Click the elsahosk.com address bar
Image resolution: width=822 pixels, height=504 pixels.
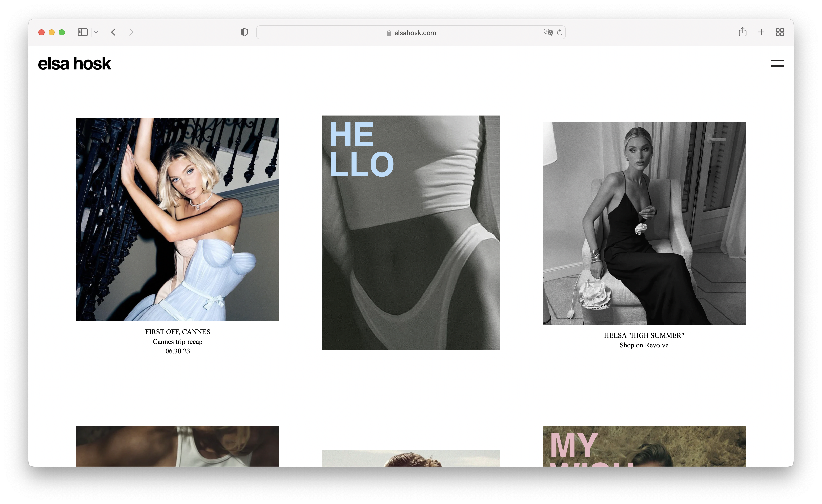(x=411, y=32)
